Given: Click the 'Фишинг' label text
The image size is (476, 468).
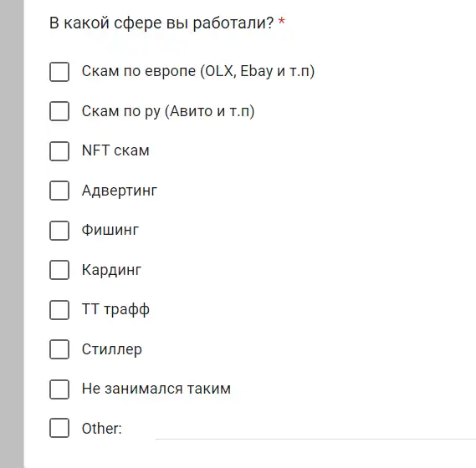Looking at the screenshot, I should click(110, 230).
